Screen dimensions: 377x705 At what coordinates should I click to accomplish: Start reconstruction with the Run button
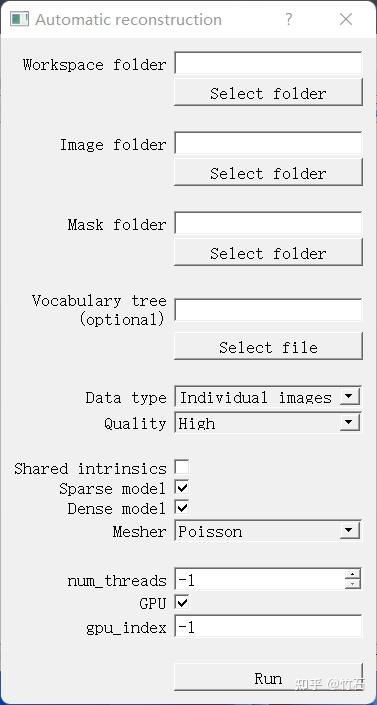coord(268,678)
